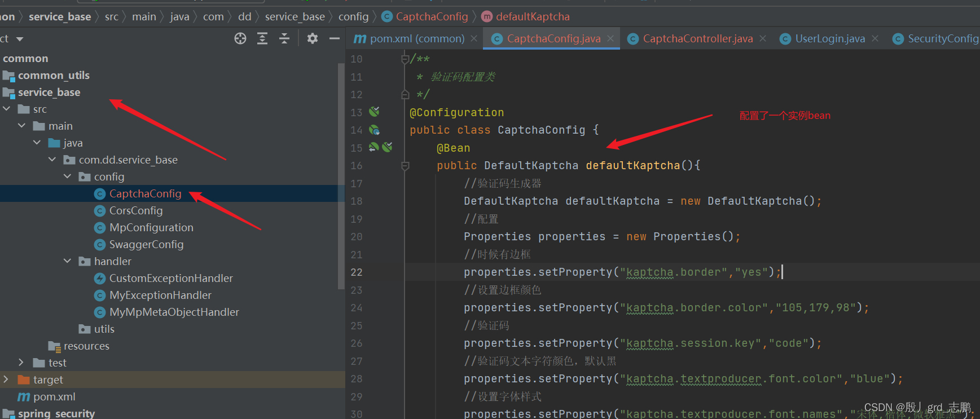Click the Collapse All toolbar icon
The width and height of the screenshot is (980, 419).
[x=284, y=38]
